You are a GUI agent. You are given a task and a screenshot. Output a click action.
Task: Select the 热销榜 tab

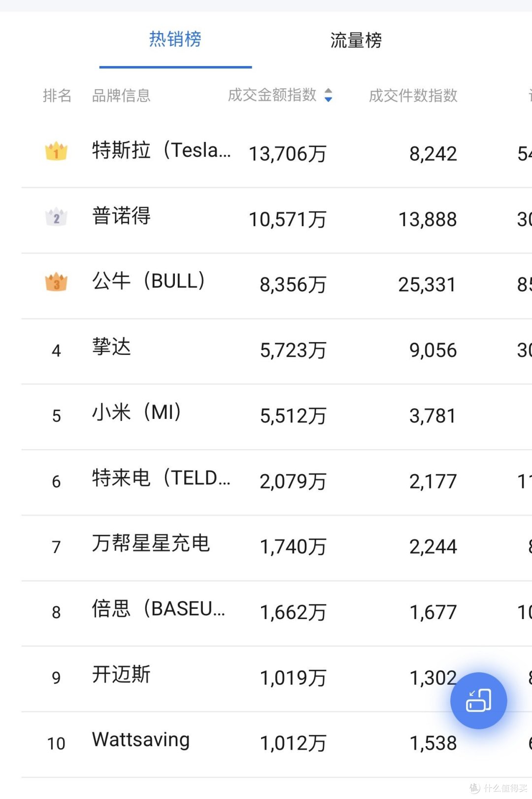pos(175,39)
